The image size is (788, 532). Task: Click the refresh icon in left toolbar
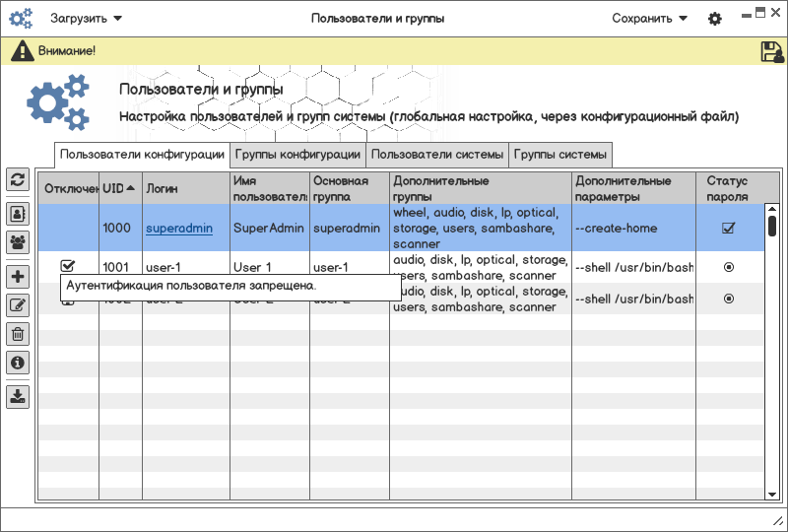18,179
